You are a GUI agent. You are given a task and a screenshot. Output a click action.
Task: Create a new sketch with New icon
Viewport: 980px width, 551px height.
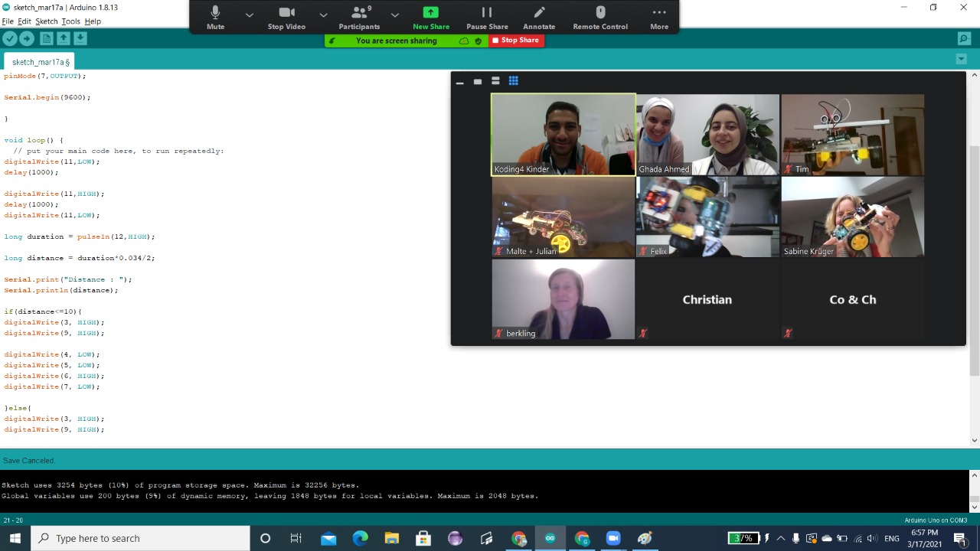coord(47,38)
